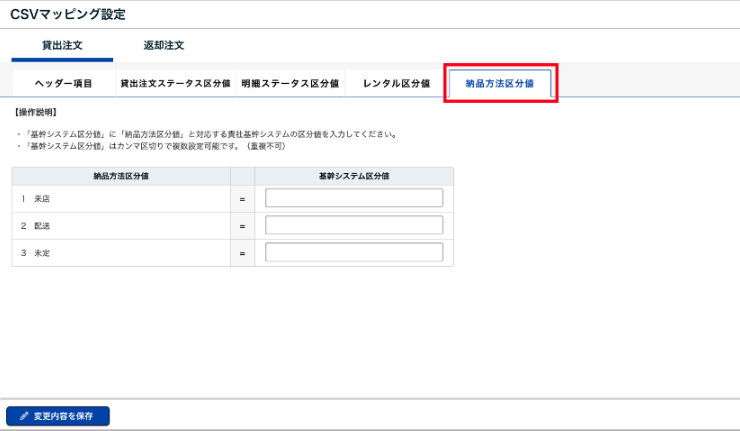Open 貸出注文ステータス区分値 sub-tab
740x431 pixels.
pyautogui.click(x=175, y=83)
